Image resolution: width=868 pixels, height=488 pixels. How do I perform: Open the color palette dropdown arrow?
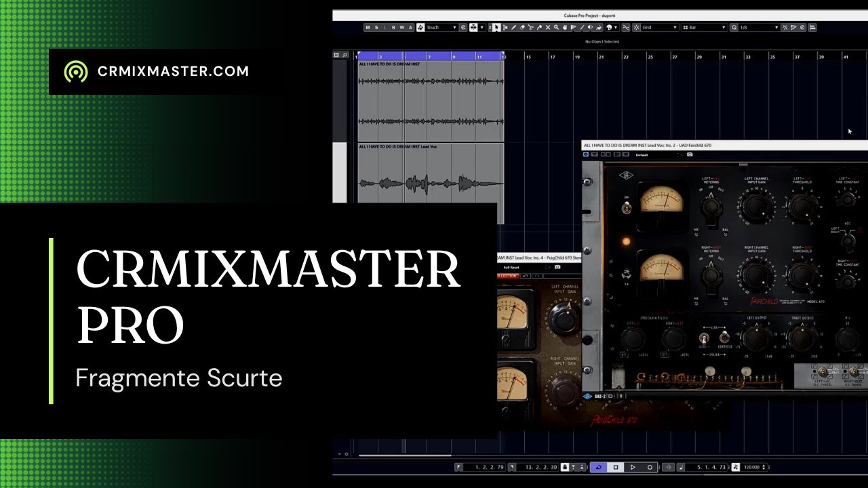(x=616, y=27)
